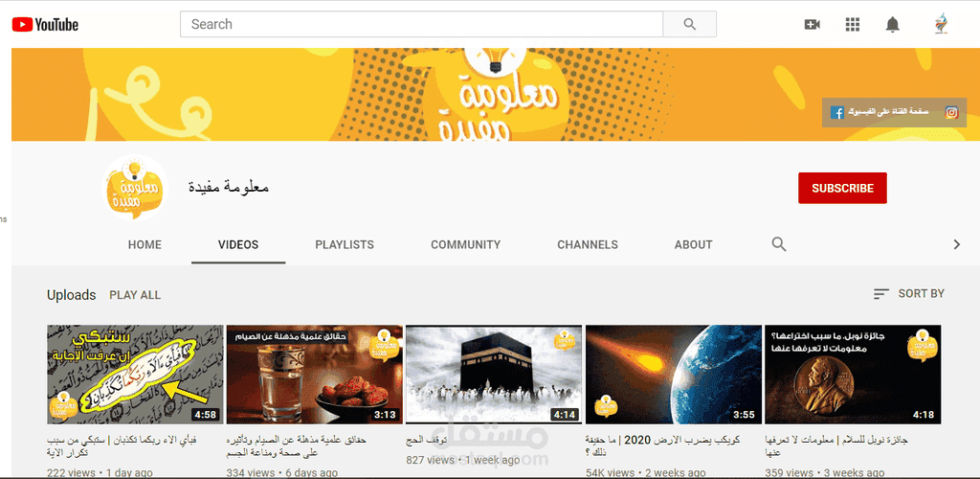980x479 pixels.
Task: Open the Instagram link in channel banner
Action: [951, 113]
